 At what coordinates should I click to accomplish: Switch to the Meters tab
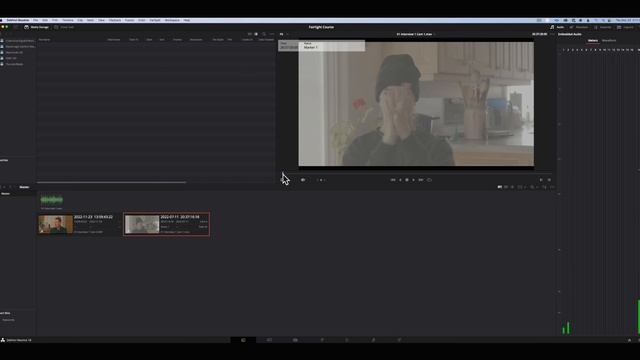point(593,40)
